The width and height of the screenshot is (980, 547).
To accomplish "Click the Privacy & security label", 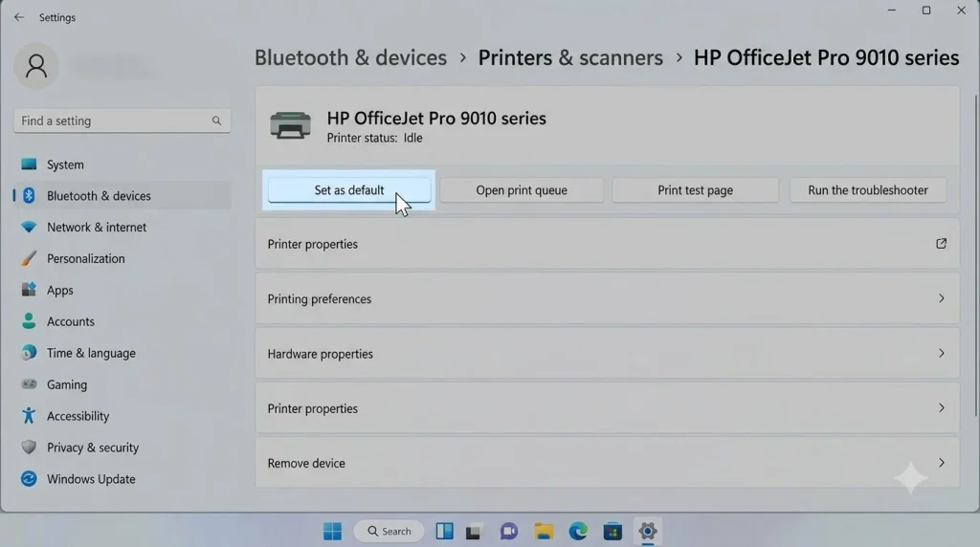I will (93, 448).
